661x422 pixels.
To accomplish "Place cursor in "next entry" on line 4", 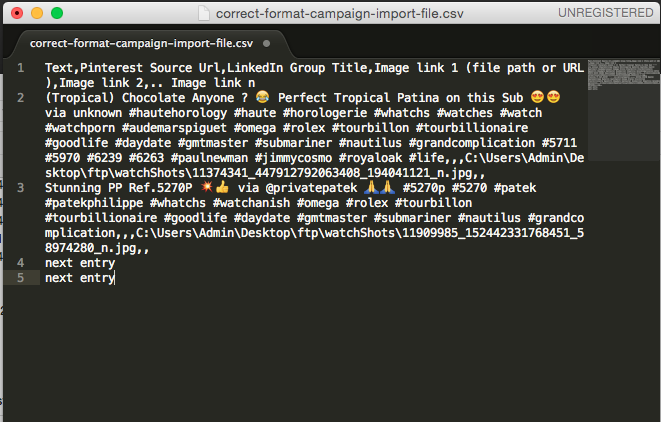I will (80, 263).
